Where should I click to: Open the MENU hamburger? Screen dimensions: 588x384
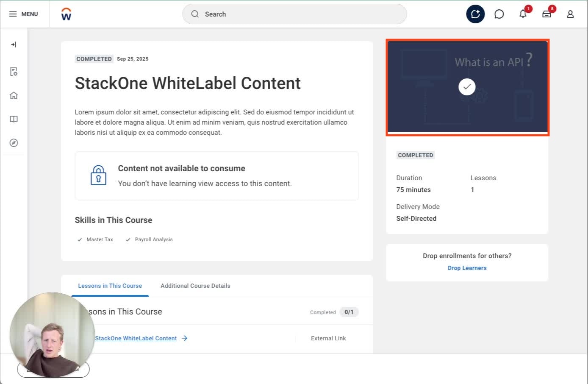pyautogui.click(x=13, y=14)
